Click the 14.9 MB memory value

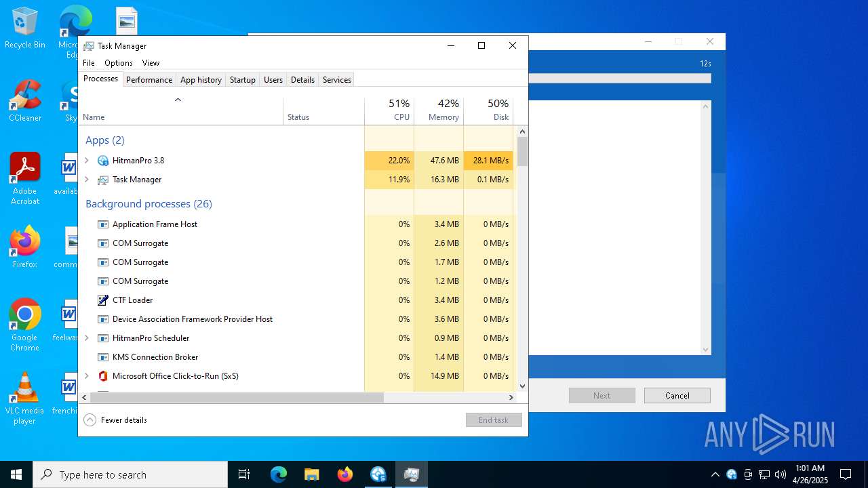coord(444,376)
